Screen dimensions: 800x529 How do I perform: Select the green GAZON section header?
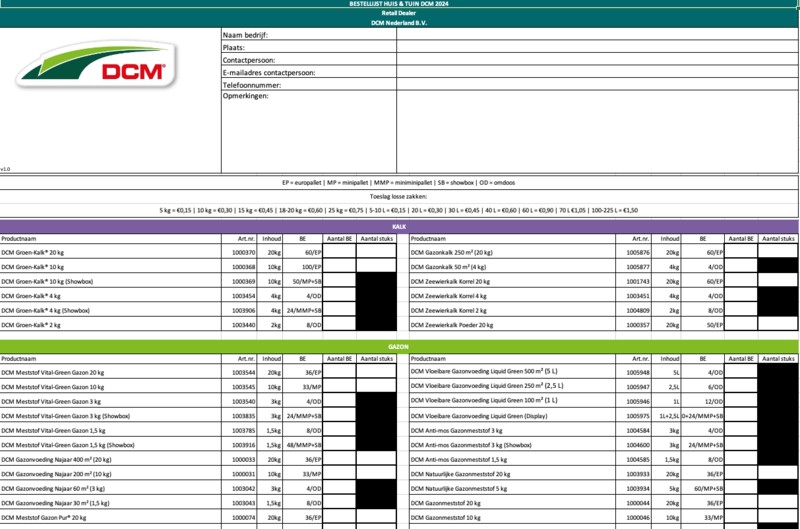[x=399, y=346]
